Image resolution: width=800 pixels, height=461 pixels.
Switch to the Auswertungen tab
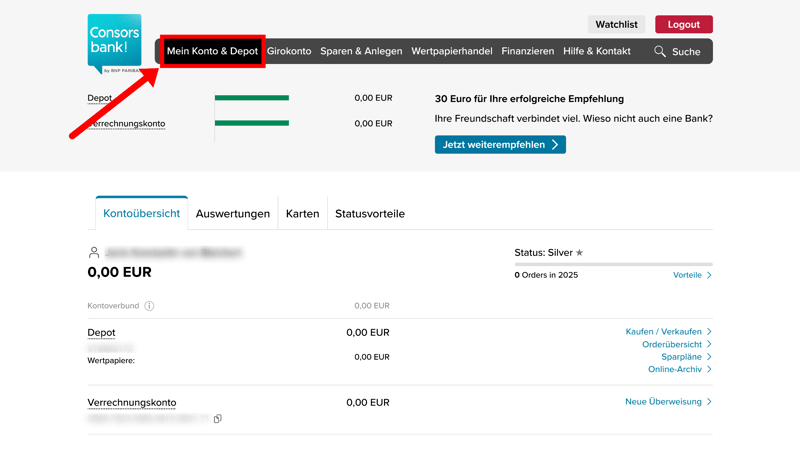[232, 214]
